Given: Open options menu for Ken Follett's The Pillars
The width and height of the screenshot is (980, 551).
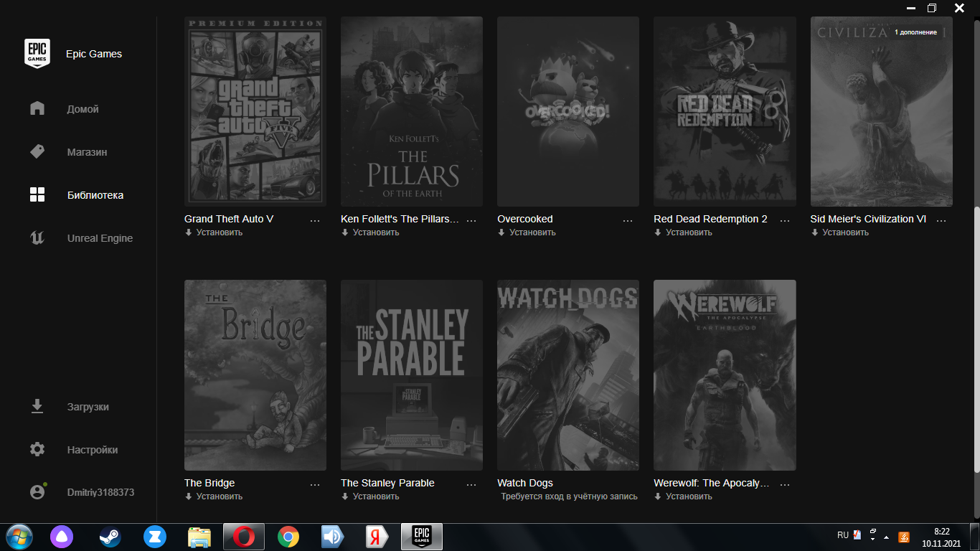Looking at the screenshot, I should coord(471,220).
